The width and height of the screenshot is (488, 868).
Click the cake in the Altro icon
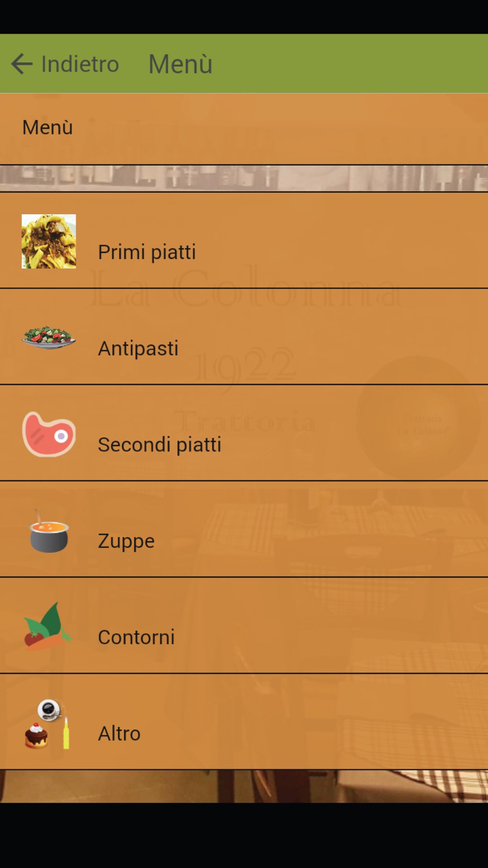point(36,736)
